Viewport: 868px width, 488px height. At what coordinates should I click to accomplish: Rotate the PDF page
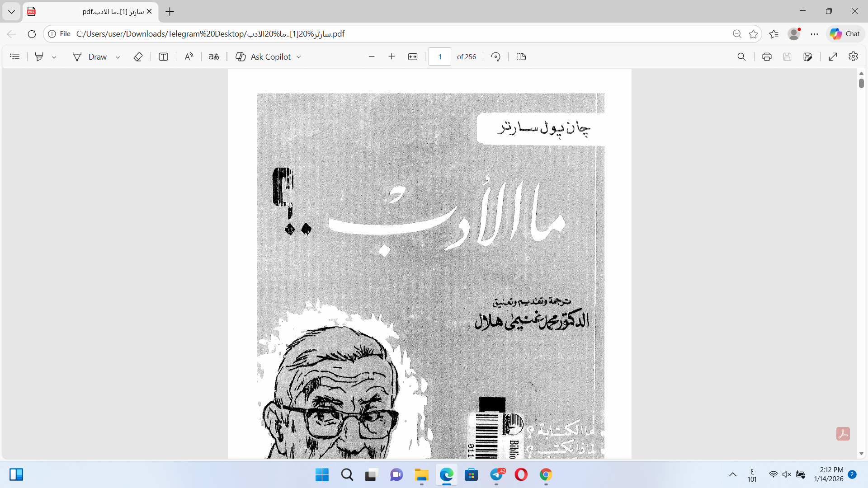pyautogui.click(x=496, y=56)
